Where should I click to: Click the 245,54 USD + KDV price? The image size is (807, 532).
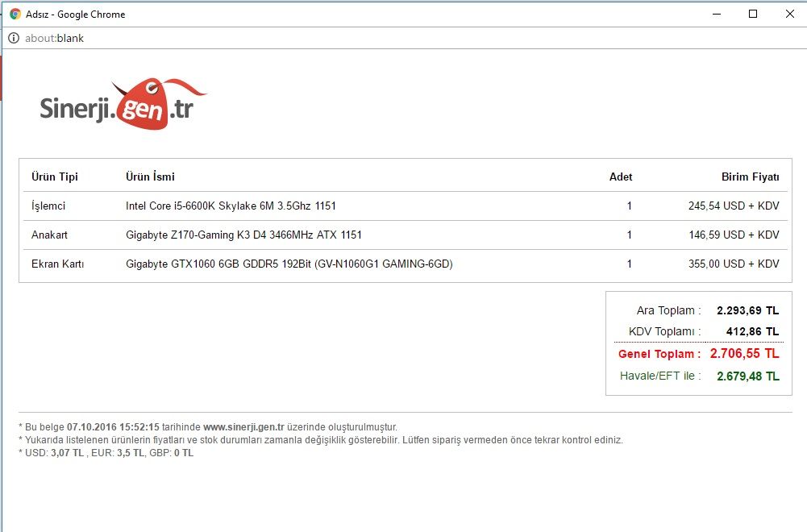[x=734, y=206]
